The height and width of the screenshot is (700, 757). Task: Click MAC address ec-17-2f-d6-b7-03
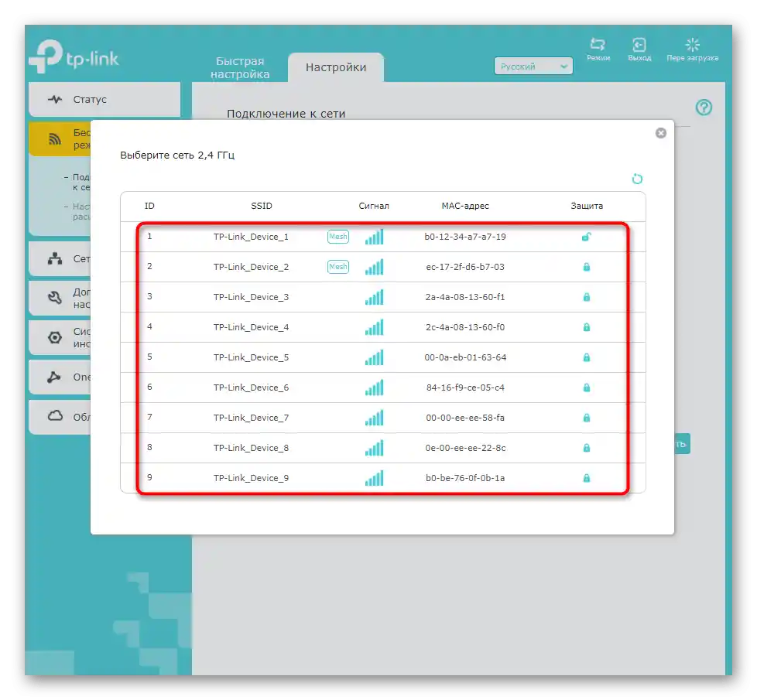pyautogui.click(x=465, y=267)
